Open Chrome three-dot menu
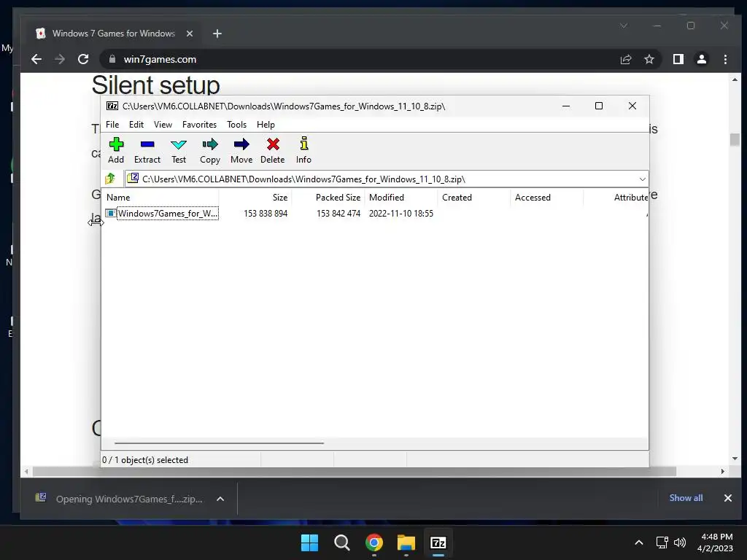 point(725,59)
